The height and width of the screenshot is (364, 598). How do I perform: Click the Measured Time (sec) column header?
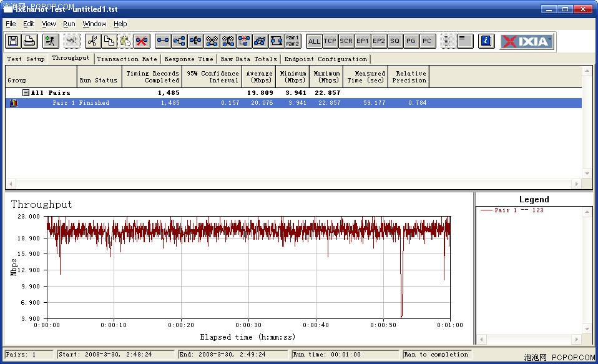(x=366, y=77)
